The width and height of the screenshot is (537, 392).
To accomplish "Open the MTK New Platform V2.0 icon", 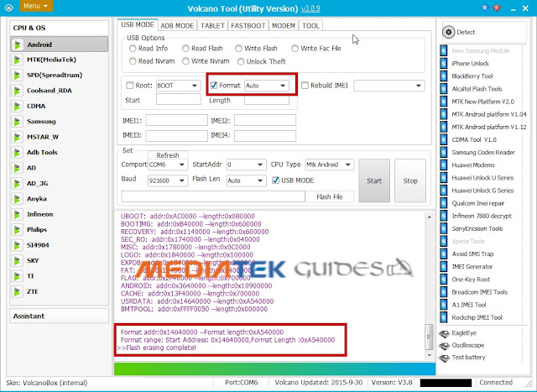I will click(x=444, y=102).
